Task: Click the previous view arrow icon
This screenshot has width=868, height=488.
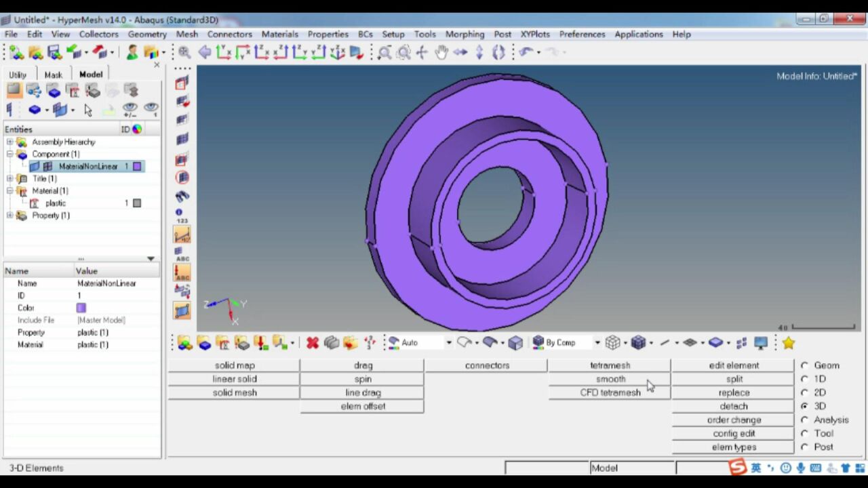Action: (204, 52)
